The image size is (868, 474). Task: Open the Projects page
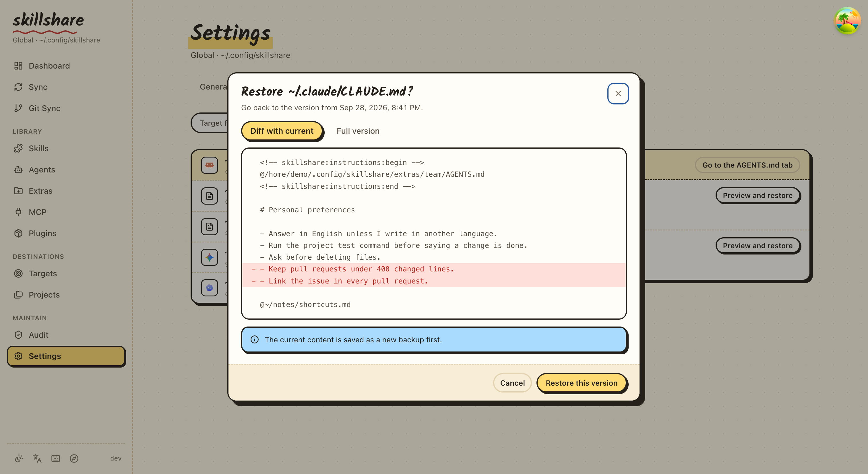(66, 294)
